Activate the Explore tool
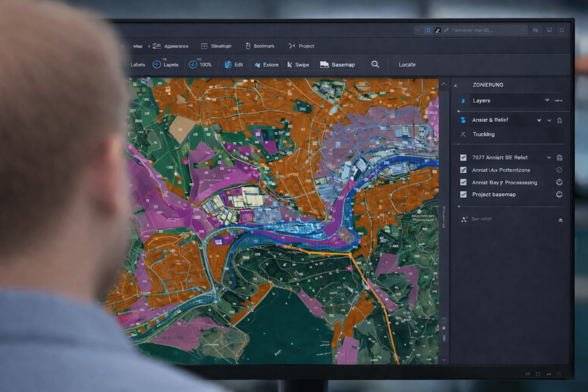The height and width of the screenshot is (392, 588). tap(266, 65)
